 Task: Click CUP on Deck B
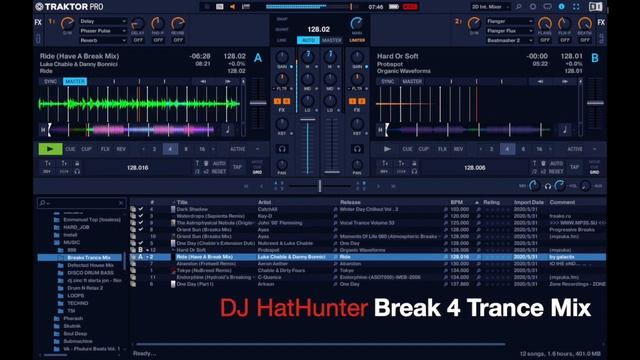coord(424,149)
